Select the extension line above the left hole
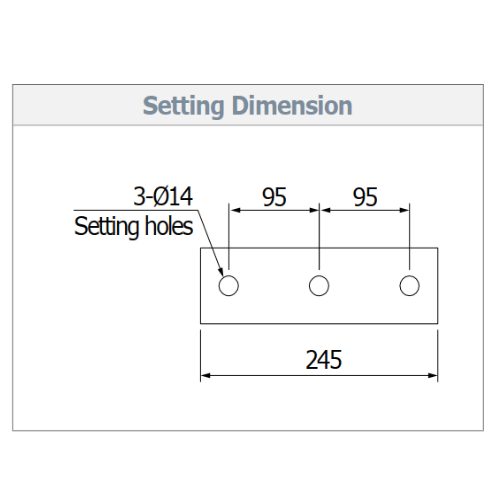Screen dimensions: 500x500 (229, 236)
